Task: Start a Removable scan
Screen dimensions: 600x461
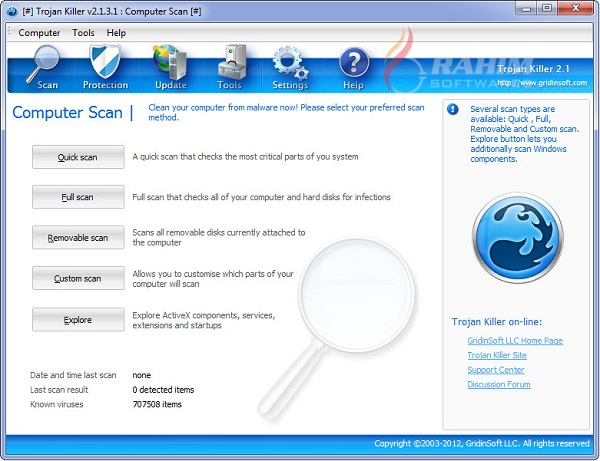Action: (78, 238)
